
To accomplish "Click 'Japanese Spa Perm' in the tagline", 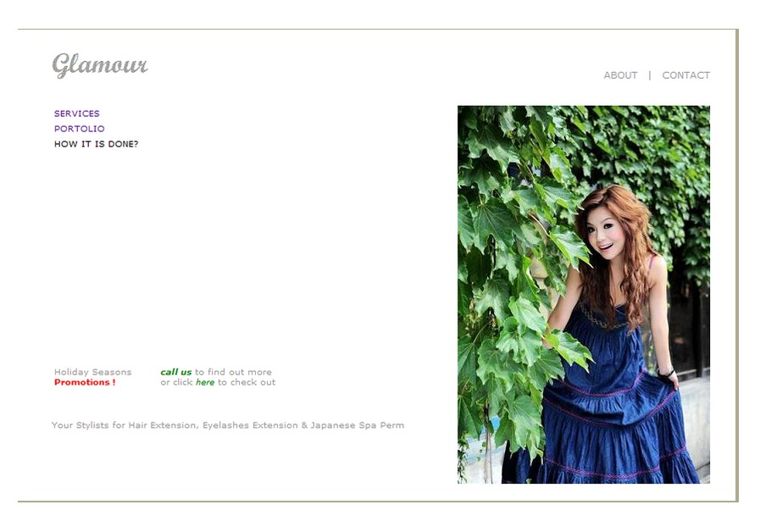I will pos(358,425).
